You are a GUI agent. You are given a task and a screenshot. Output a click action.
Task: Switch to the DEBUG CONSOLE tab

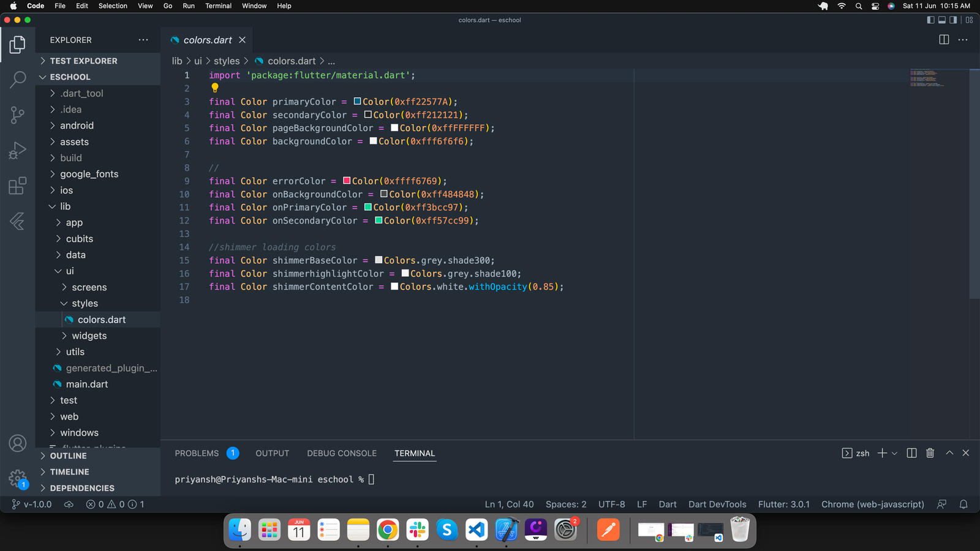tap(342, 454)
